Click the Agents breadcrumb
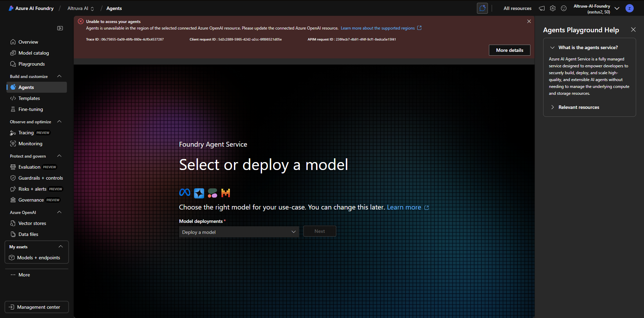Image resolution: width=644 pixels, height=318 pixels. (x=114, y=8)
